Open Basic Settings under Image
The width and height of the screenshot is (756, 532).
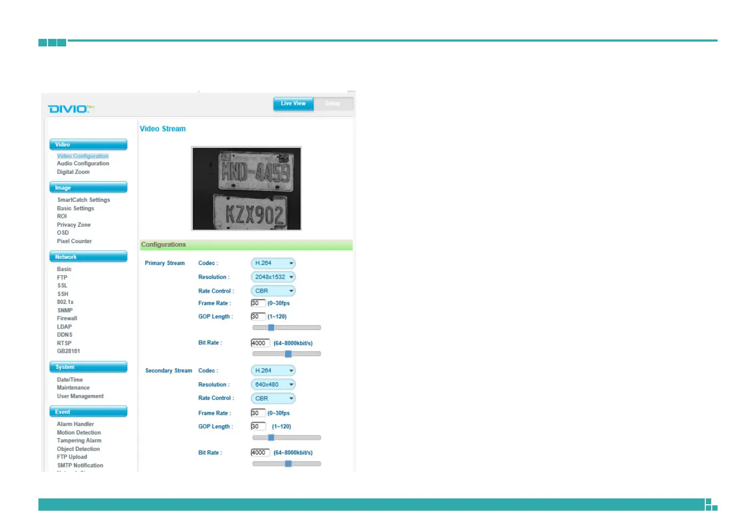pyautogui.click(x=75, y=208)
